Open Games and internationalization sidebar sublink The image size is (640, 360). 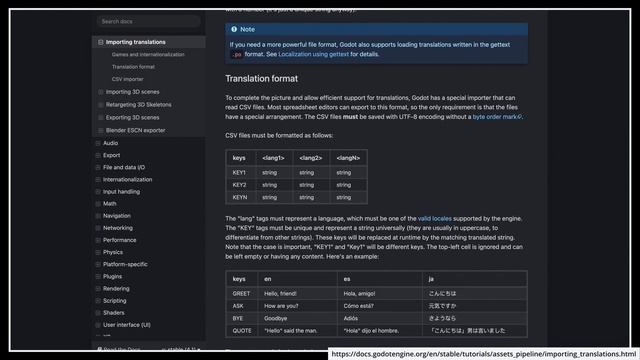point(148,54)
